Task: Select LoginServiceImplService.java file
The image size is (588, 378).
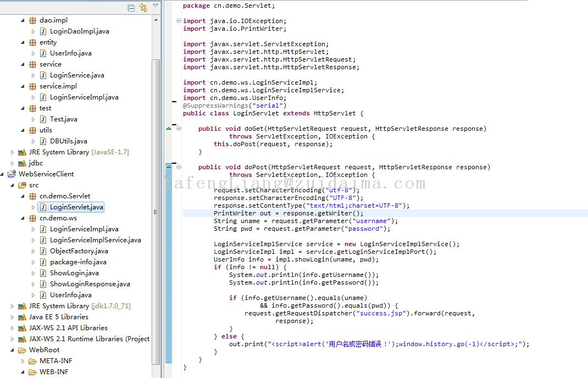Action: 95,240
